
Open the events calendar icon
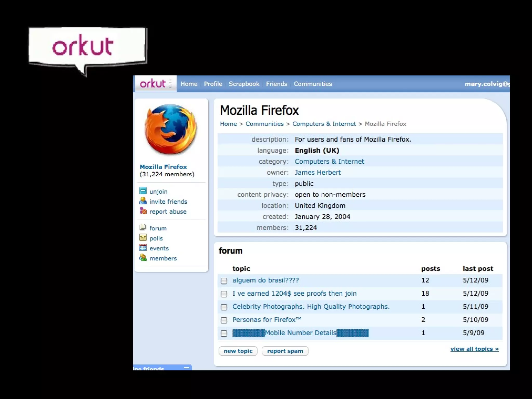[x=143, y=248]
